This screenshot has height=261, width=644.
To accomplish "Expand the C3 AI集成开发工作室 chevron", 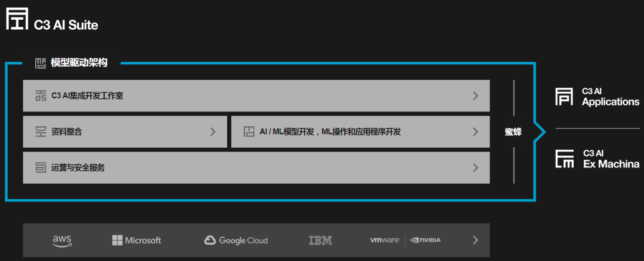I will [x=476, y=96].
